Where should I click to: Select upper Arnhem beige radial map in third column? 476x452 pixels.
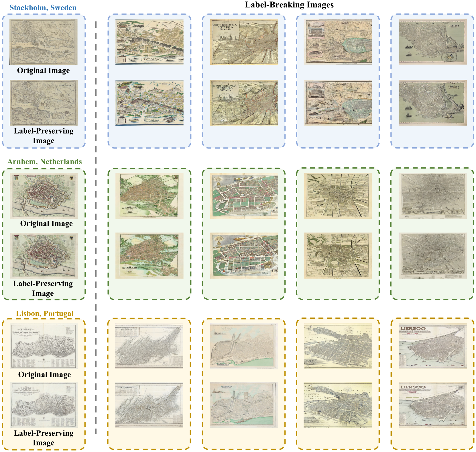(x=338, y=196)
